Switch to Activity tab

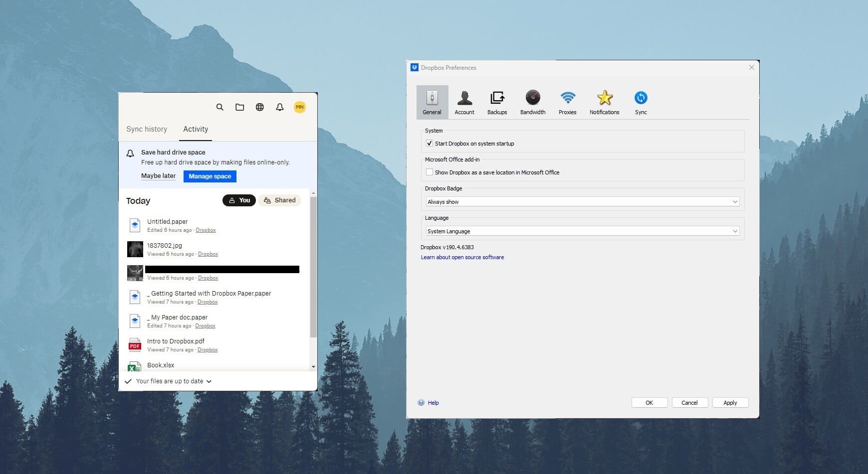196,129
